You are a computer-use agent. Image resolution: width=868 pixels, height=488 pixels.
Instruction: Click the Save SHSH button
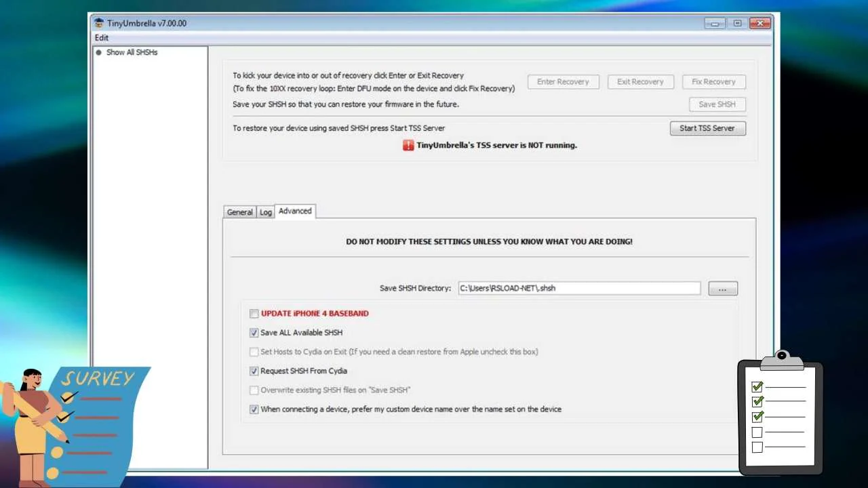click(x=717, y=104)
